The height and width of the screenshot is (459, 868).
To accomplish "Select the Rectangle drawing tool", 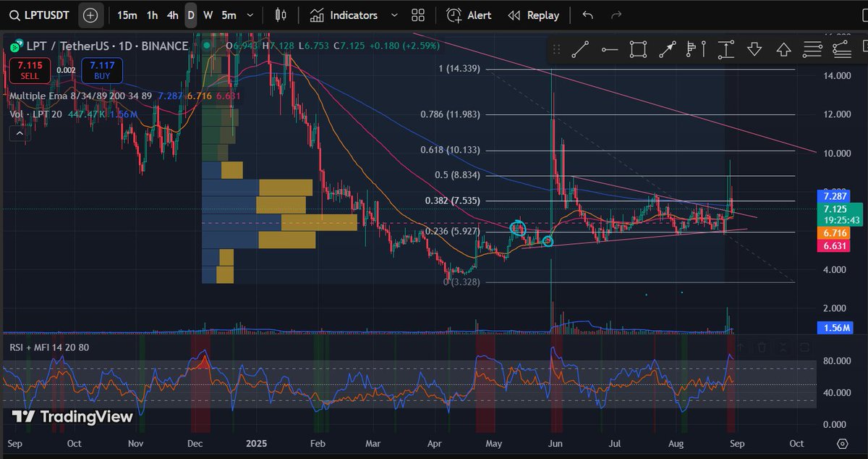I will pos(638,49).
